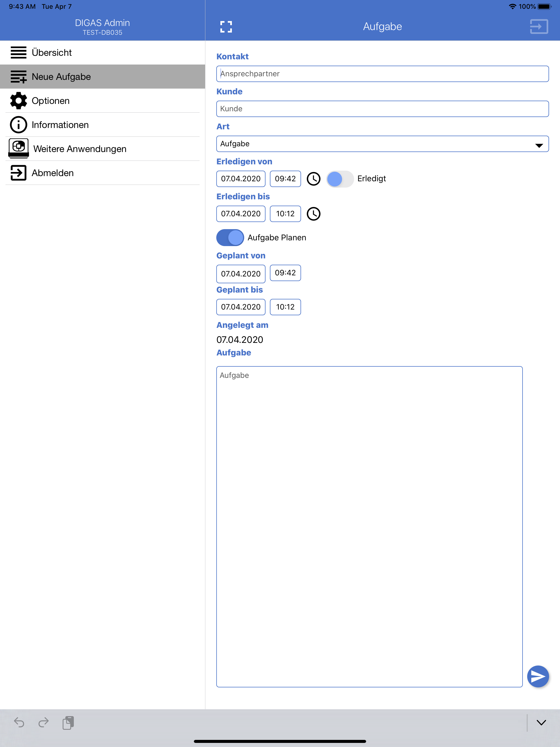Click the Angelegt am date 07.04.2020

[240, 340]
